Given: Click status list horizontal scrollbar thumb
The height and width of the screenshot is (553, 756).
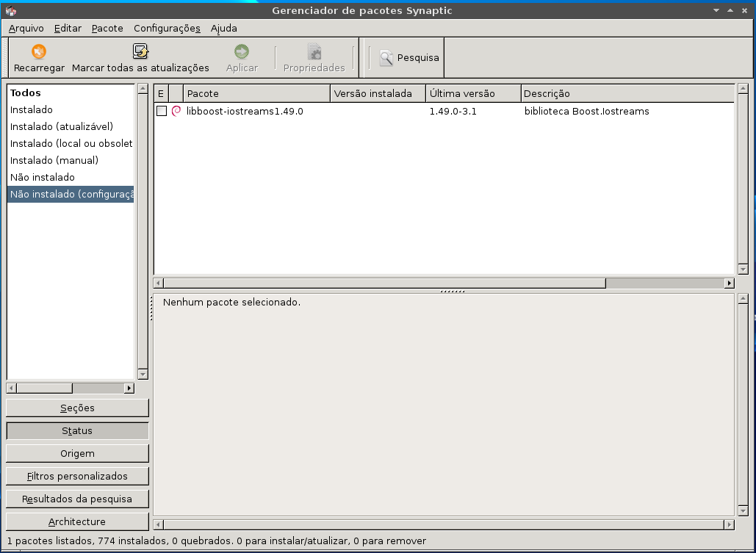Looking at the screenshot, I should point(44,388).
